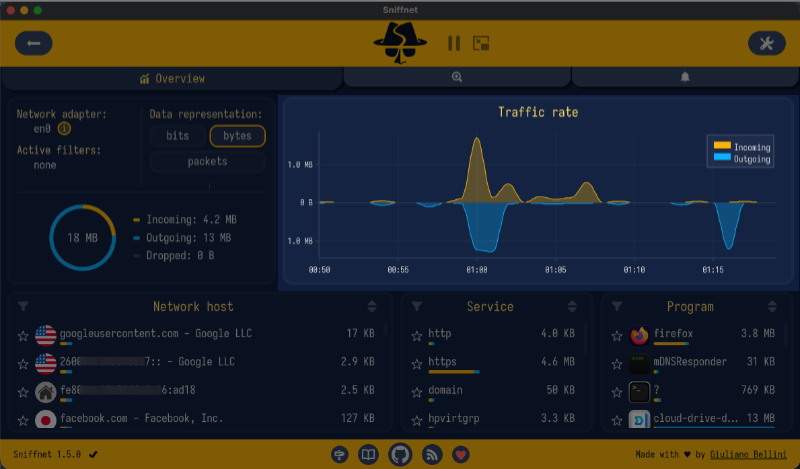Select bits data representation
This screenshot has height=469, width=800.
pos(178,136)
